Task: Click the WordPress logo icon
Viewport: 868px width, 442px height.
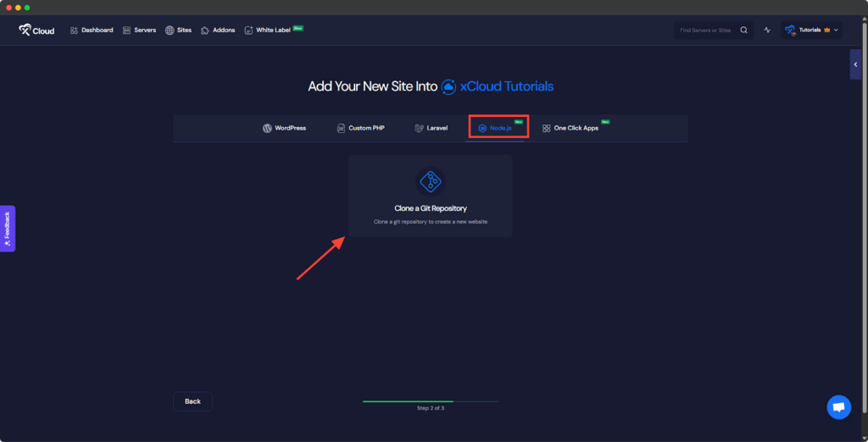Action: pyautogui.click(x=267, y=128)
